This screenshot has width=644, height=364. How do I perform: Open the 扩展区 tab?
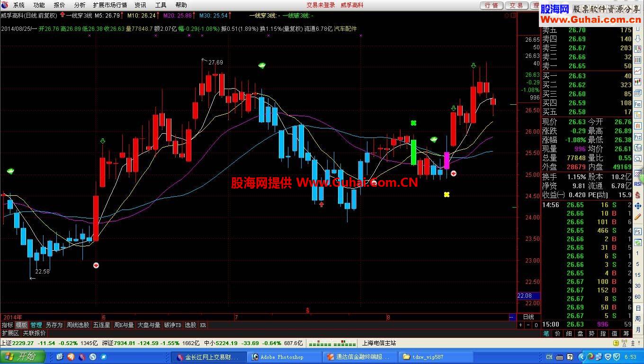[x=10, y=333]
